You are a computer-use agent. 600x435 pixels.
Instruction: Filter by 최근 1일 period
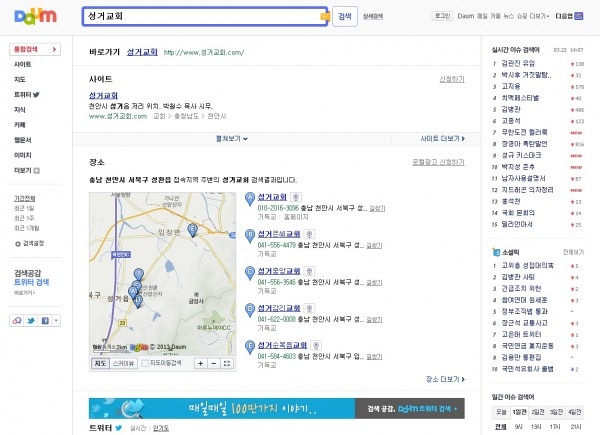pyautogui.click(x=24, y=209)
